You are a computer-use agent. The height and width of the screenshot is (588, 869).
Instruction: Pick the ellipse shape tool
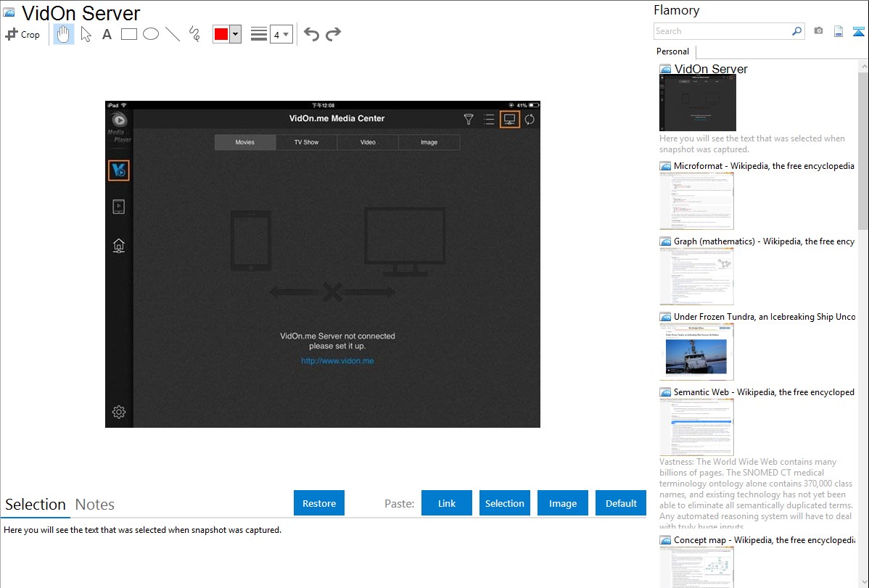point(151,34)
